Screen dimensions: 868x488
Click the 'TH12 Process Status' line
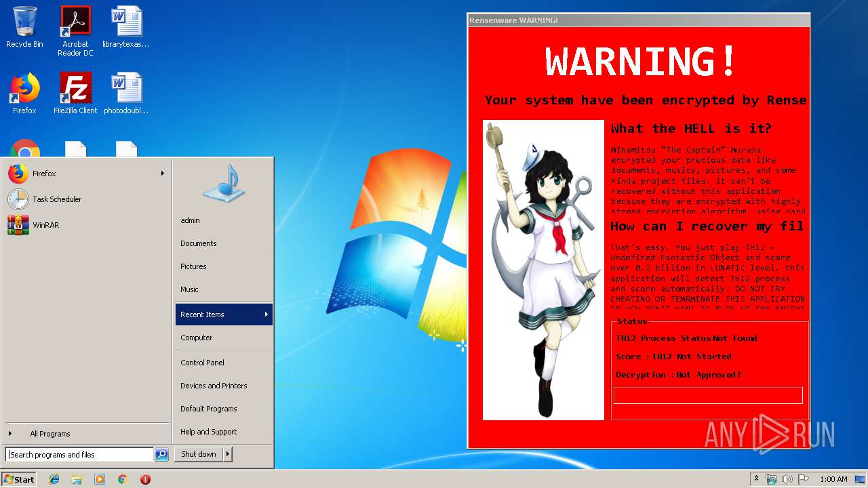click(x=686, y=338)
